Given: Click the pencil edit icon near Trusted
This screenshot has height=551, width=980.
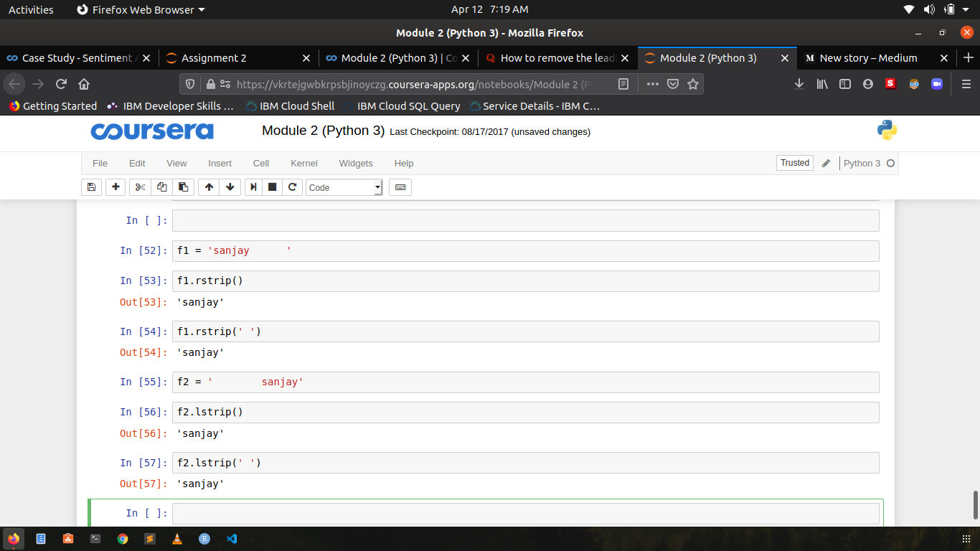Looking at the screenshot, I should (x=826, y=164).
